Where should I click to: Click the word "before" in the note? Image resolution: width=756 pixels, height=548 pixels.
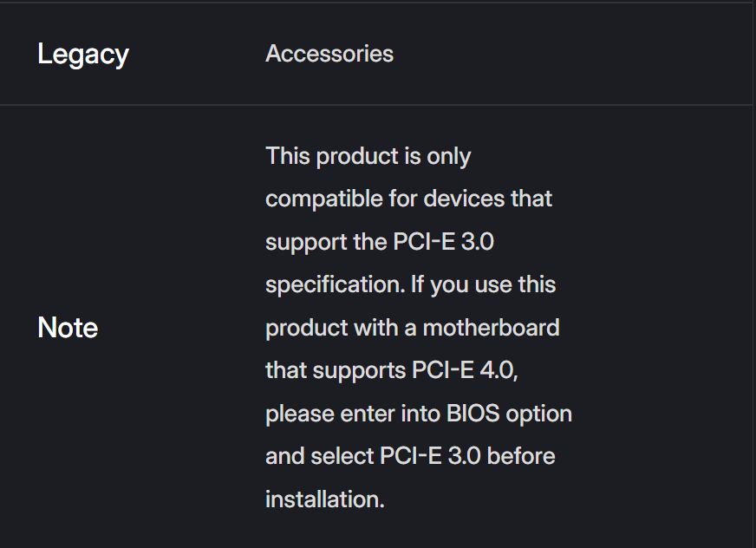[x=521, y=456]
